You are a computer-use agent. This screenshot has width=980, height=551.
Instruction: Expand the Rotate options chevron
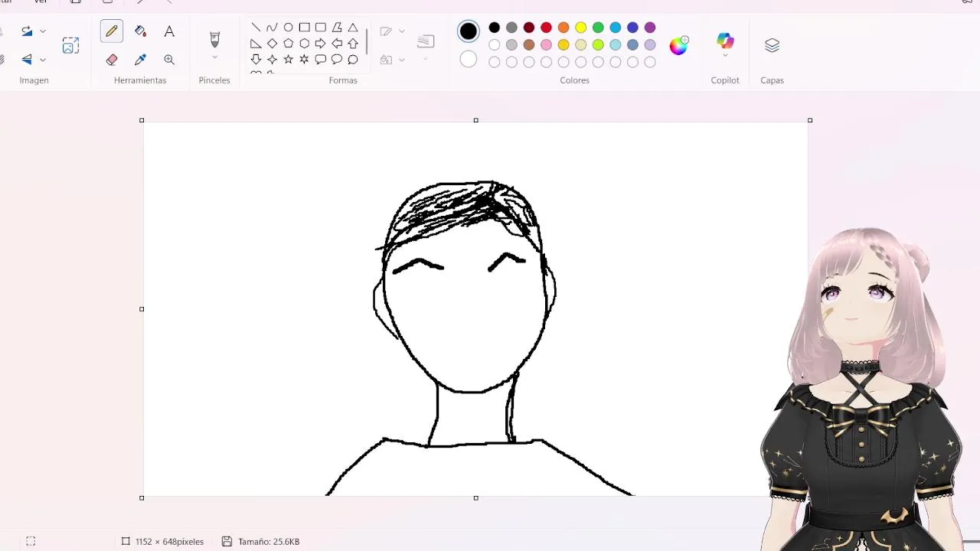(x=43, y=31)
